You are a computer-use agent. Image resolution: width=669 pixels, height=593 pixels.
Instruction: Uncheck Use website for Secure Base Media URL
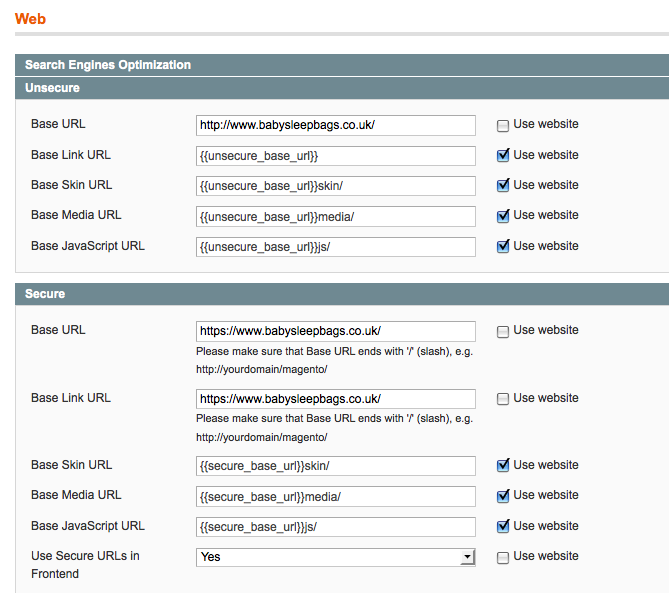(503, 496)
